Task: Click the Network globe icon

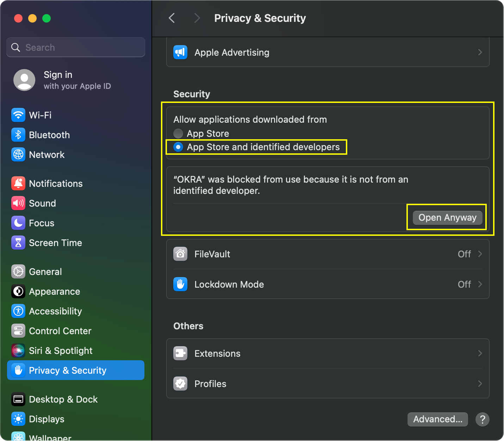Action: click(x=18, y=154)
